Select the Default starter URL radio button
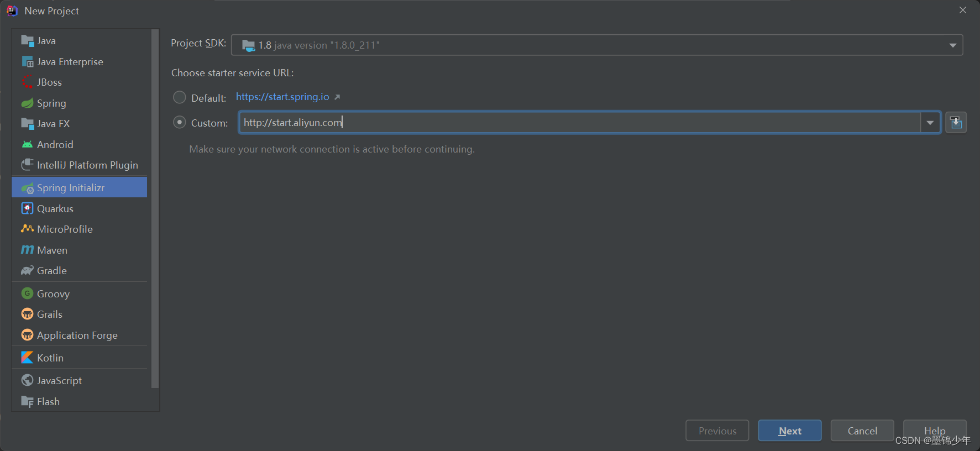The height and width of the screenshot is (451, 980). coord(180,97)
